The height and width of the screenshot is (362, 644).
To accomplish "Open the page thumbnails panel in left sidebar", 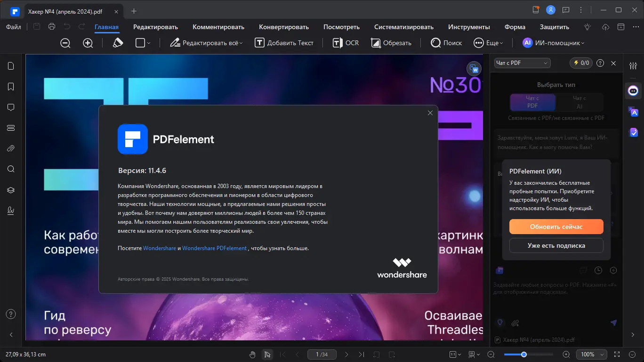I will click(11, 66).
